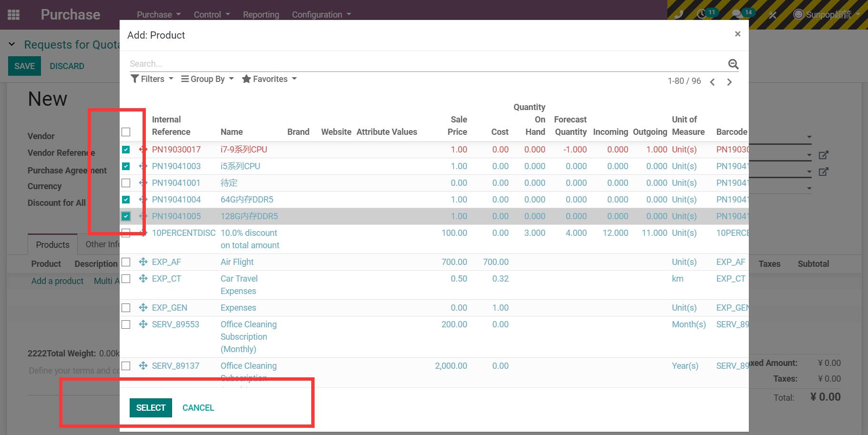The width and height of the screenshot is (868, 435).
Task: Expand the Vendor field dropdown arrow
Action: 809,137
